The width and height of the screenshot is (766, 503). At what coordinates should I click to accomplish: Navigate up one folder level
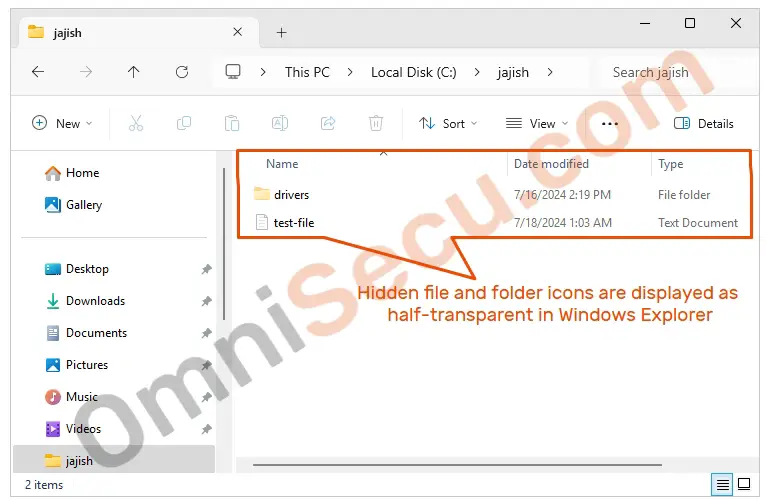tap(133, 72)
